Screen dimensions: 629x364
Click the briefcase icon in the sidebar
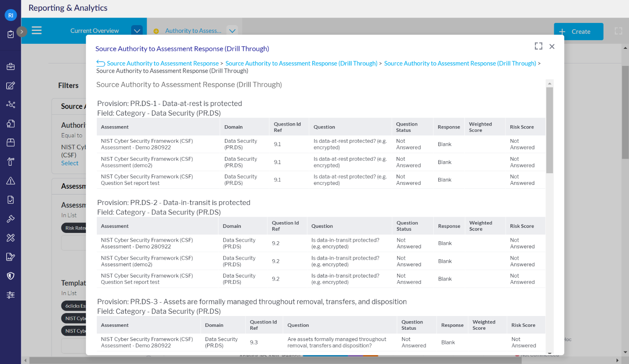[10, 66]
